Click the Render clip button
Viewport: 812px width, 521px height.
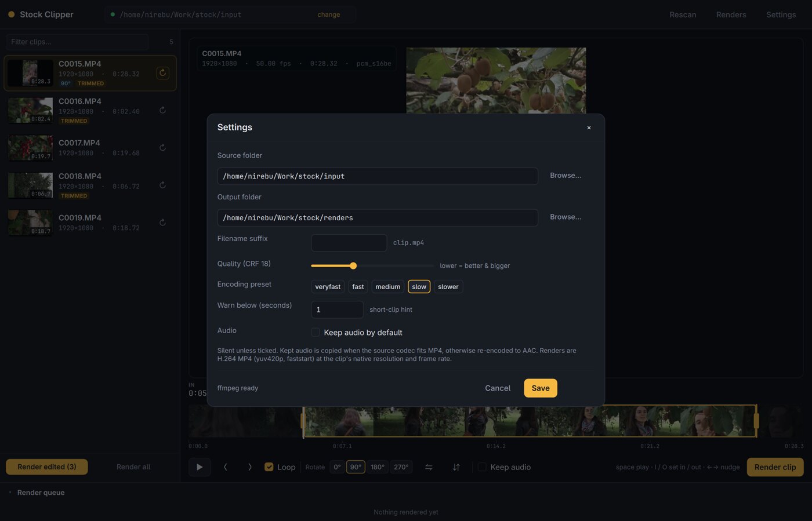tap(775, 467)
